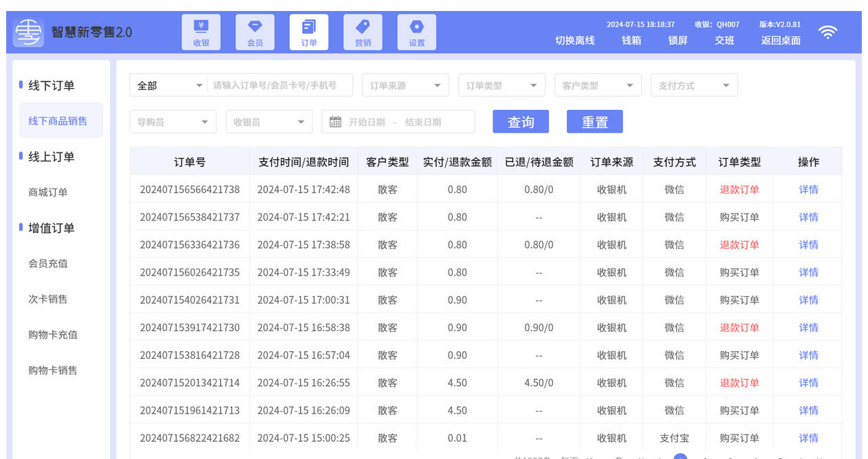
Task: Open the 客户类型 dropdown
Action: click(x=598, y=85)
